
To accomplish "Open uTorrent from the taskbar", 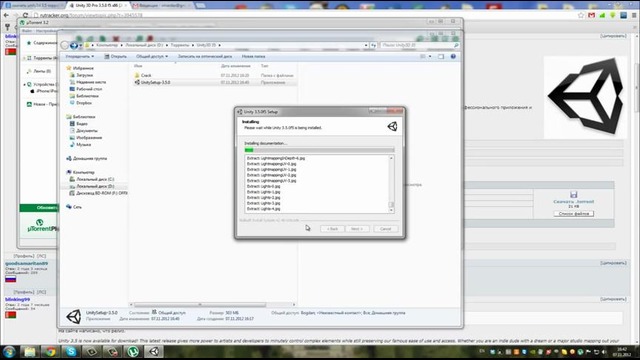I will 133,352.
